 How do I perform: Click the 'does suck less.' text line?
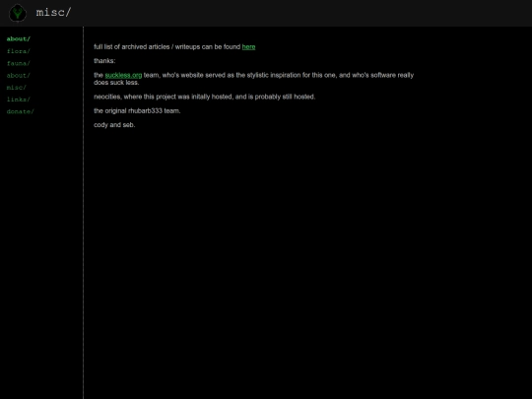116,83
